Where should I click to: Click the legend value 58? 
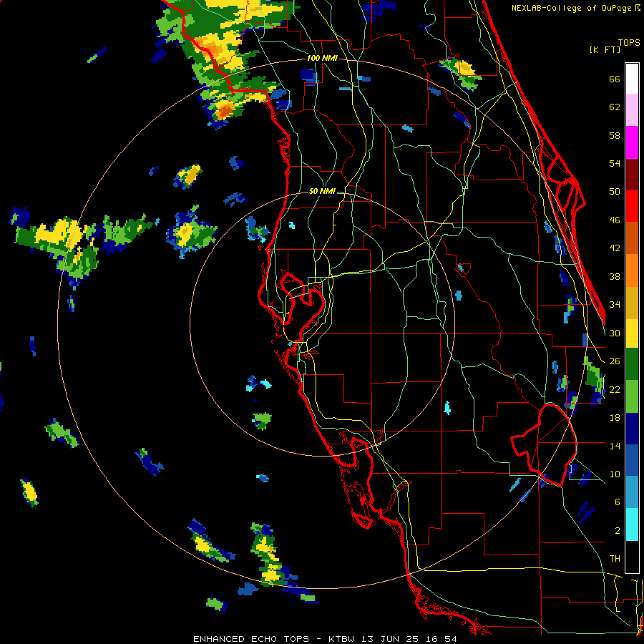[x=615, y=135]
